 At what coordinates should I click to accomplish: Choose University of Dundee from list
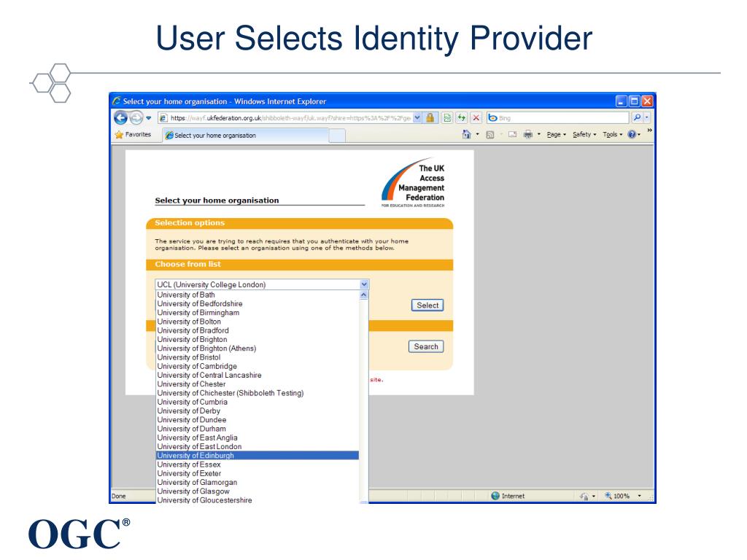click(258, 420)
